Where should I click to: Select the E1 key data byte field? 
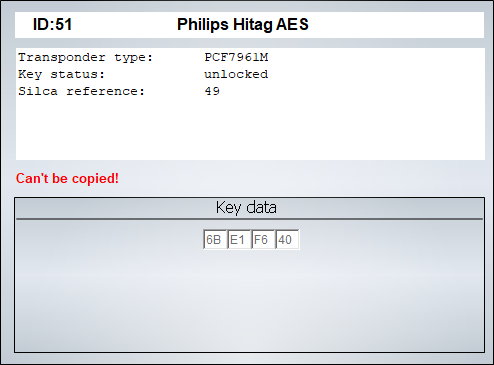(239, 239)
